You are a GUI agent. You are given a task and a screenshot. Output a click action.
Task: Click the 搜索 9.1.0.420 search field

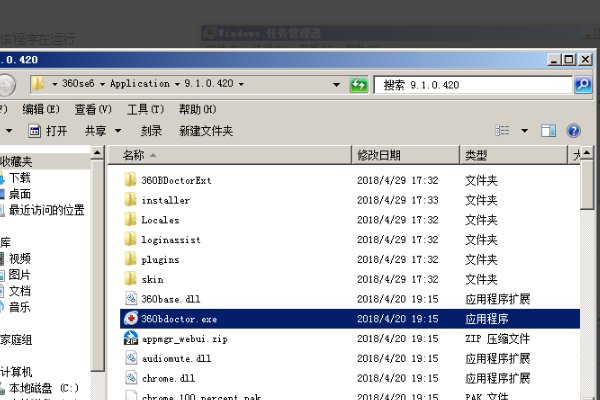click(x=473, y=85)
